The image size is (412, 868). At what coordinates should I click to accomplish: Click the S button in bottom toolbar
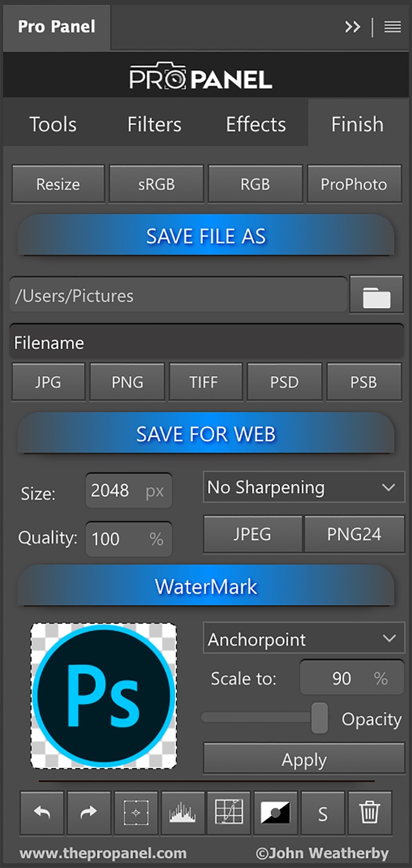tap(323, 813)
